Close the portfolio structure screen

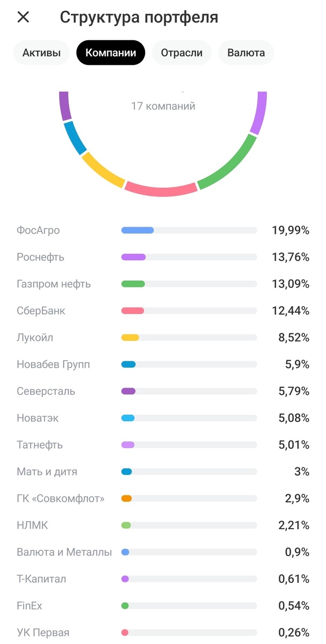pyautogui.click(x=23, y=17)
